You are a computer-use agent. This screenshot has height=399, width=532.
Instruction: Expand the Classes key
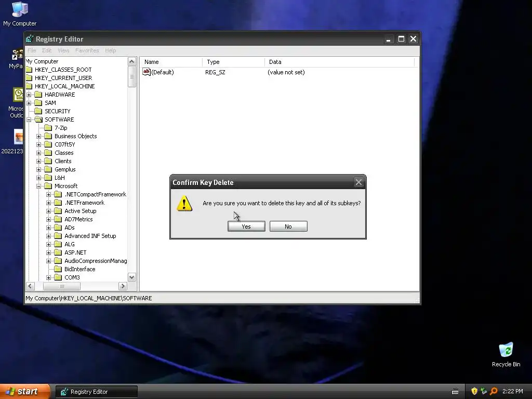point(38,153)
